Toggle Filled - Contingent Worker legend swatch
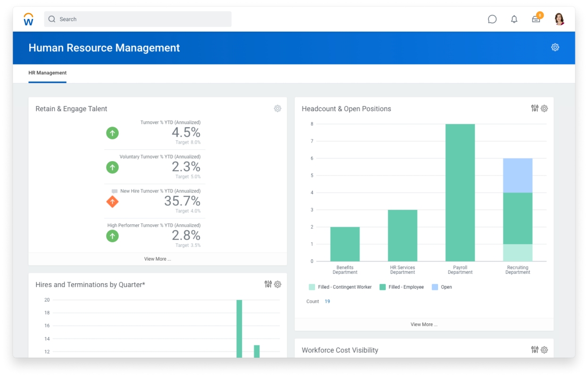This screenshot has width=588, height=377. (312, 287)
